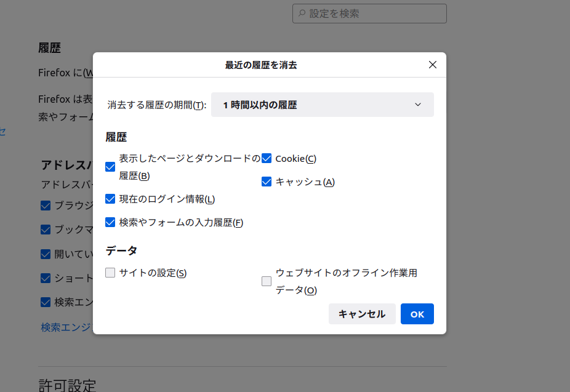Toggle the ショート… address bar checkbox
Screen dimensions: 570x392
(x=46, y=278)
